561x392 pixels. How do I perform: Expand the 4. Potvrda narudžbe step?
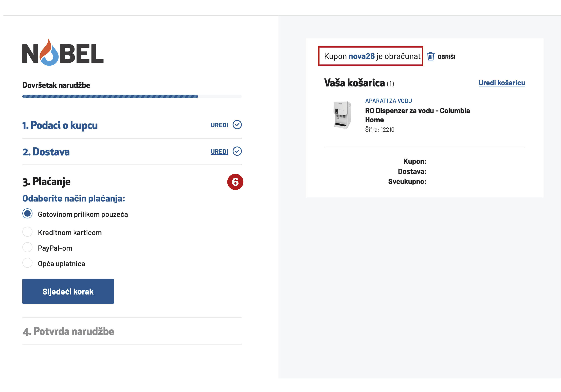[68, 331]
